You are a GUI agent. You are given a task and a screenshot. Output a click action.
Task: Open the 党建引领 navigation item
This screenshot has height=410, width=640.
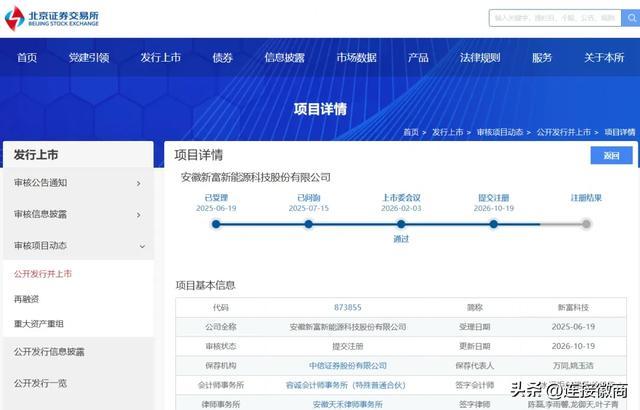89,58
